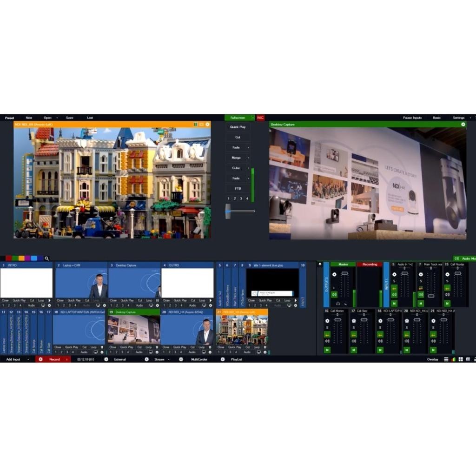This screenshot has height=476, width=476.
Task: Open the Overlay button in bottom bar
Action: pyautogui.click(x=433, y=359)
